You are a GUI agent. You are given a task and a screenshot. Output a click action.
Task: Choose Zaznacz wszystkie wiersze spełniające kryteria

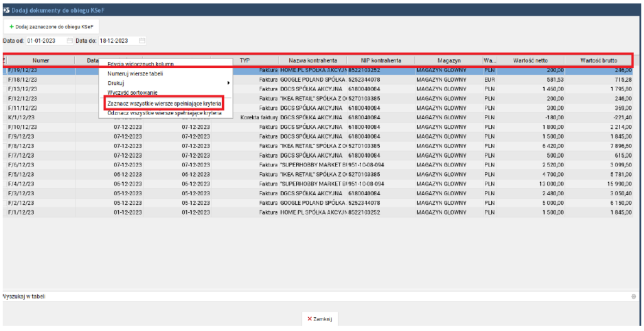[x=164, y=103]
